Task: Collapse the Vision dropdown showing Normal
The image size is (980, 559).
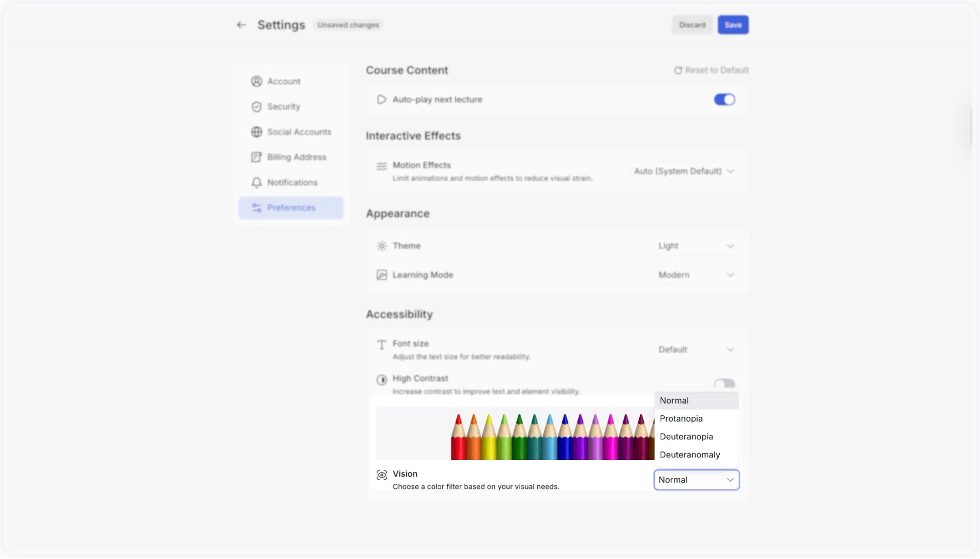Action: [x=696, y=480]
